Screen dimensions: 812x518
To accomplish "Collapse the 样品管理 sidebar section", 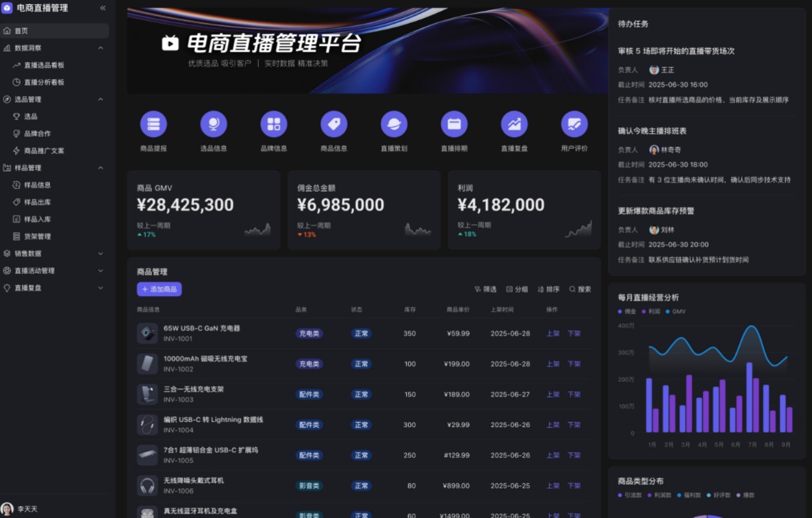I will coord(101,167).
